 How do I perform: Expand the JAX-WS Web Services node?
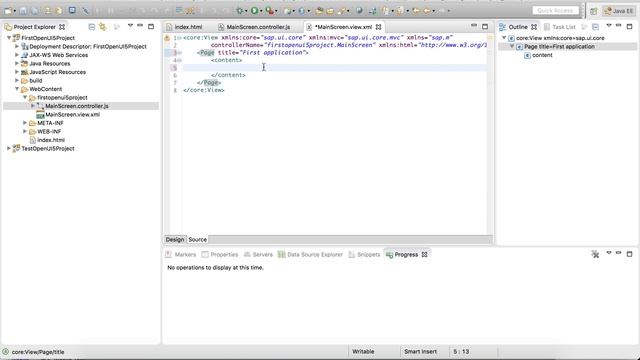pos(17,55)
